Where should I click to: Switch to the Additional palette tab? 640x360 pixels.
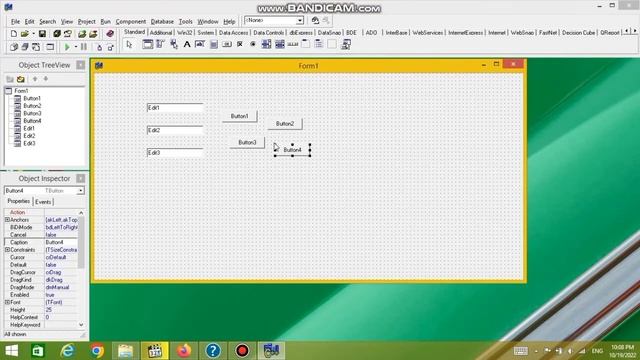(x=161, y=33)
